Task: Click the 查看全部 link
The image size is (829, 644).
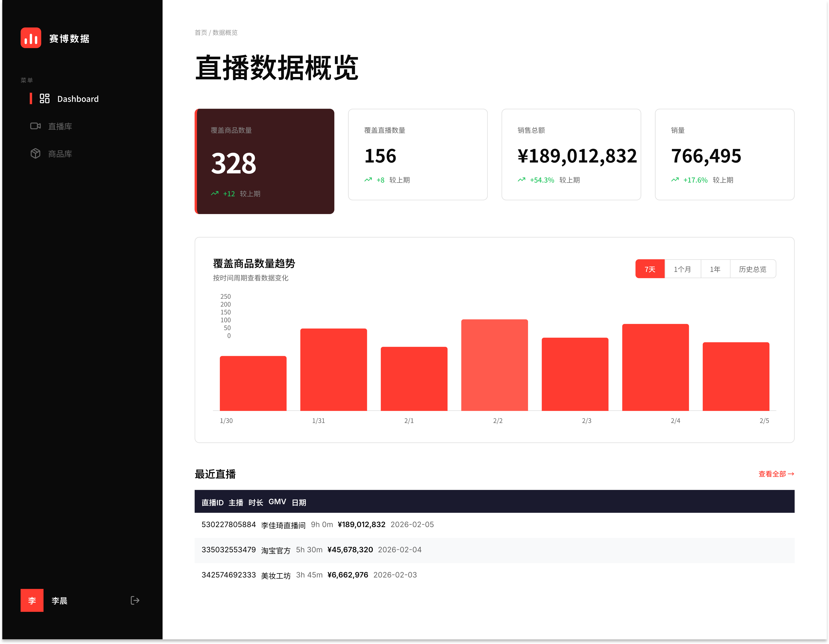Action: [x=776, y=474]
